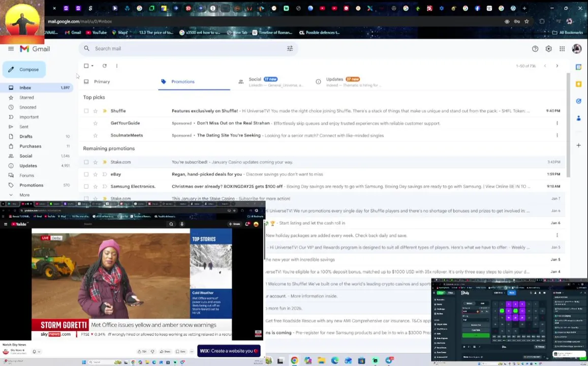
Task: Open Google Keep side panel icon
Action: click(x=579, y=84)
